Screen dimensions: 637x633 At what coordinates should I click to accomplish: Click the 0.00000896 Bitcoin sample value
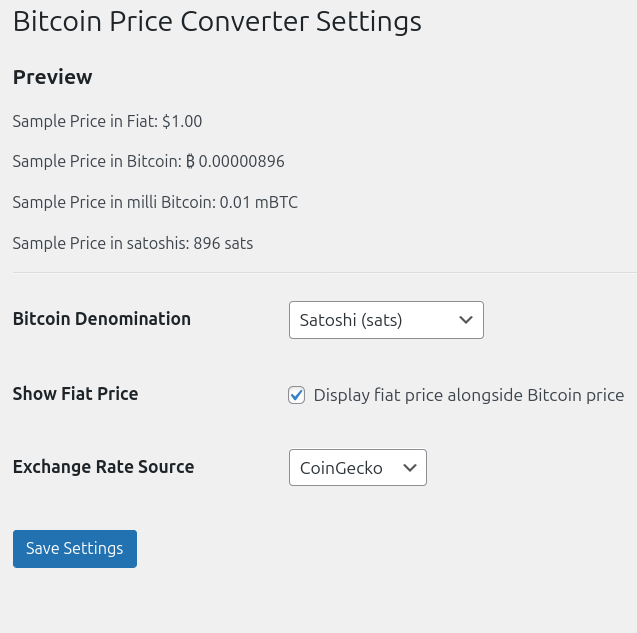241,162
